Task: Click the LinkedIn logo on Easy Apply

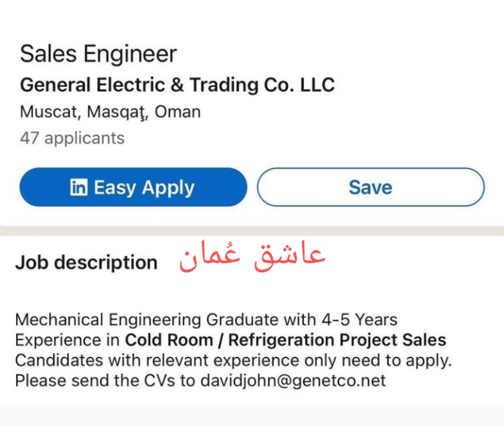Action: pyautogui.click(x=78, y=188)
